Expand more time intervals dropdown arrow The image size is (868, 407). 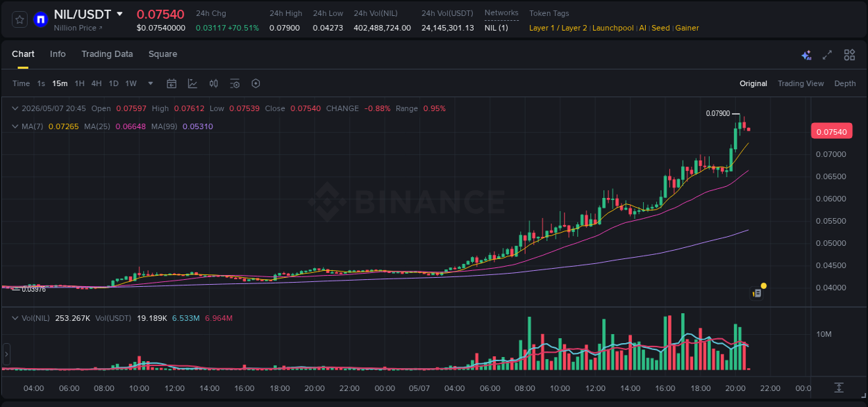151,83
